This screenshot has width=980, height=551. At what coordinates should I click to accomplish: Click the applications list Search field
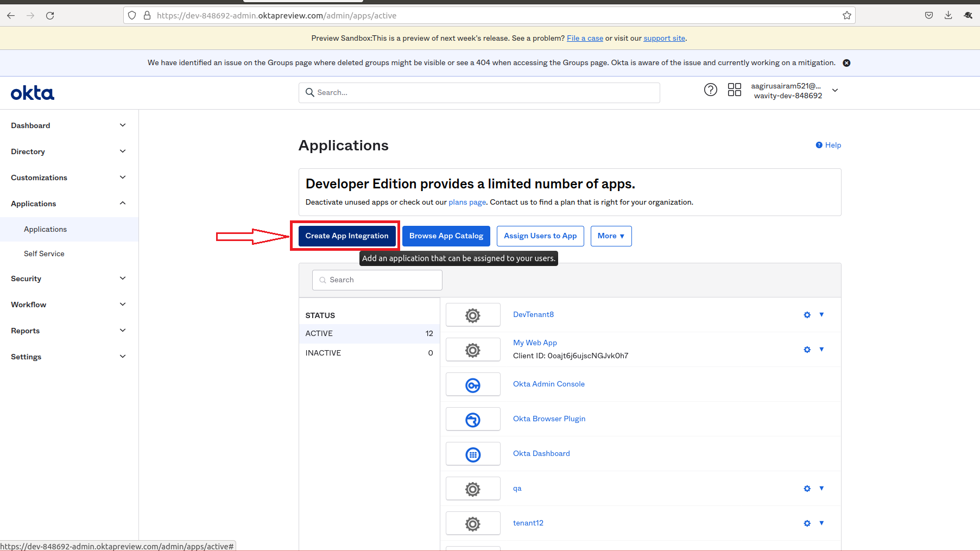click(377, 280)
